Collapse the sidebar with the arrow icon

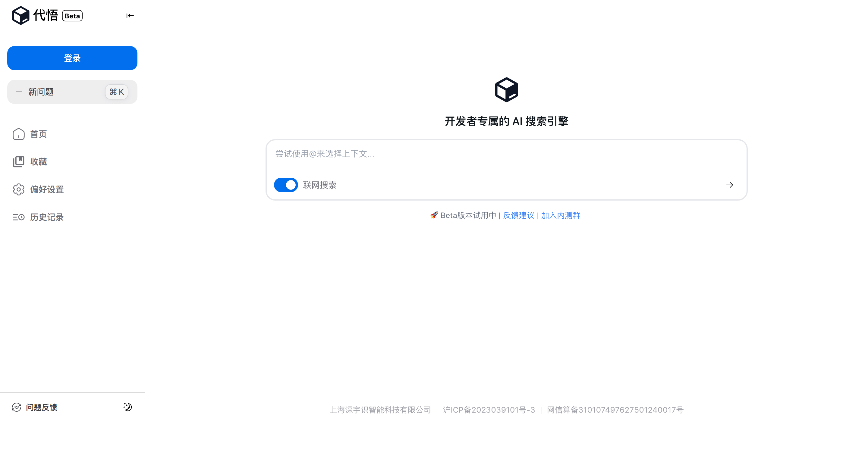pos(130,16)
